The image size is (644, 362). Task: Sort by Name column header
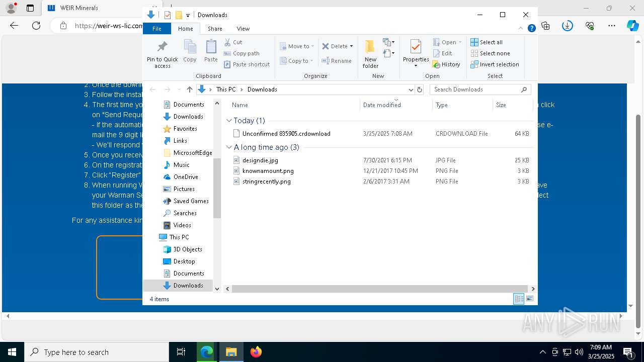tap(294, 105)
